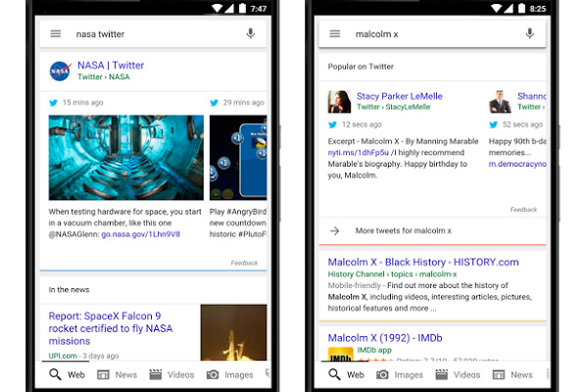Image resolution: width=588 pixels, height=392 pixels.
Task: Click Twitter bird icon next to '15 mins ago'
Action: coord(54,102)
